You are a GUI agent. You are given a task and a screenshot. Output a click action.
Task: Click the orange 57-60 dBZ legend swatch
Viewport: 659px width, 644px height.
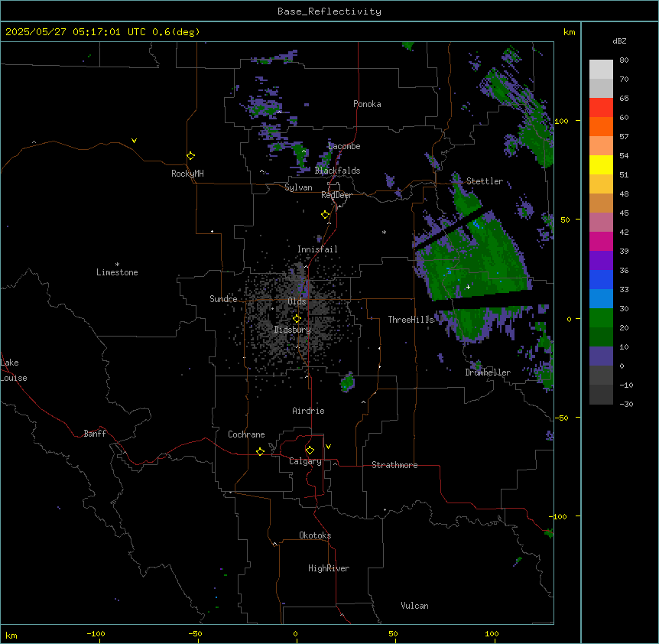[601, 126]
